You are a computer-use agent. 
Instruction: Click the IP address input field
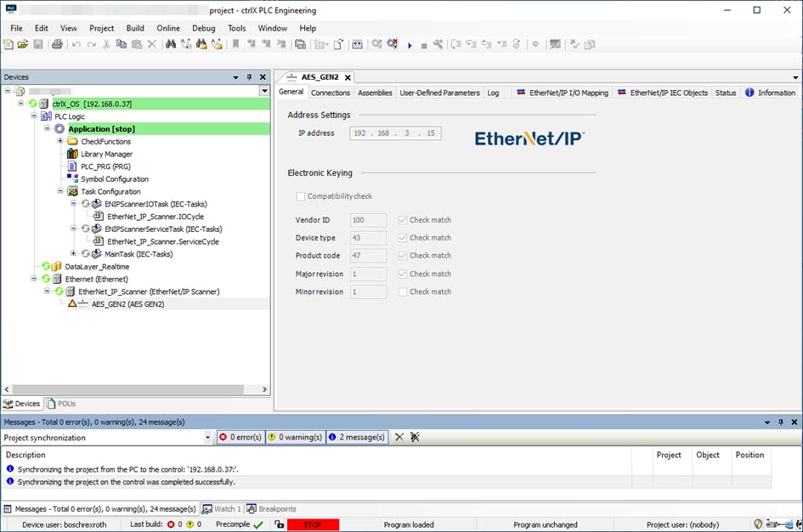395,133
